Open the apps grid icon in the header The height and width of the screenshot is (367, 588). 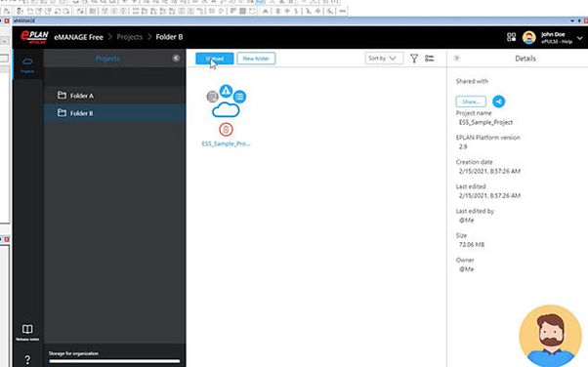click(x=511, y=37)
